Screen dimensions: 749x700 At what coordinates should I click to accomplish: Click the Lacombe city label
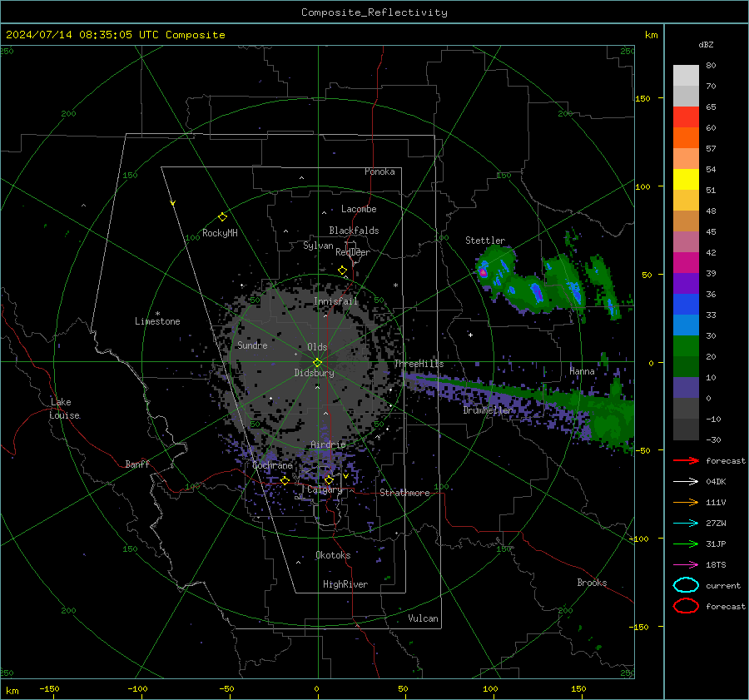(359, 209)
